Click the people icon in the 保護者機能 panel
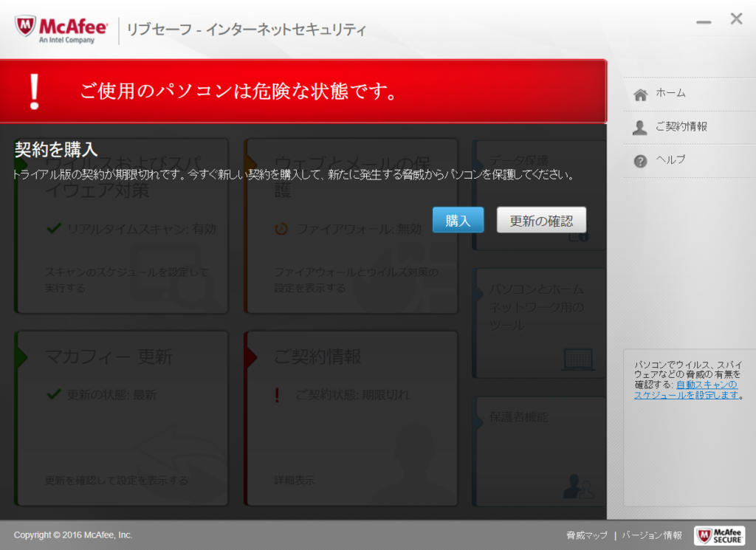Viewport: 756px width, 550px height. click(578, 487)
